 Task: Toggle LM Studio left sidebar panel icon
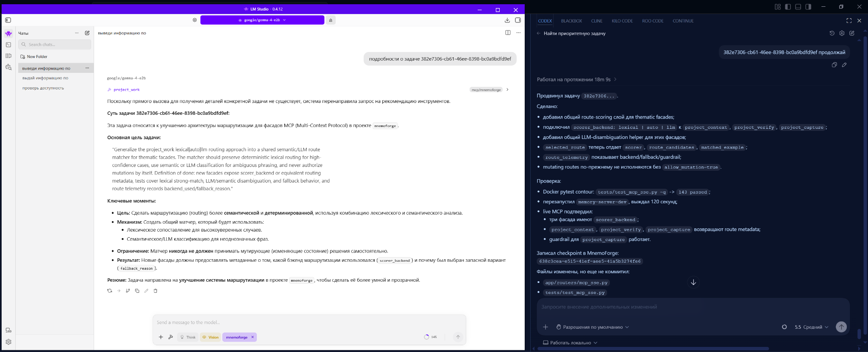[8, 20]
